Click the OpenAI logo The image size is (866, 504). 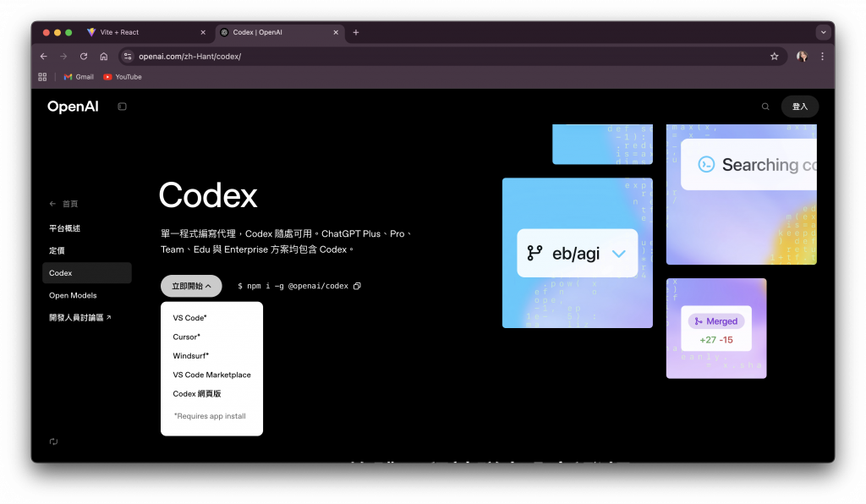(x=73, y=107)
